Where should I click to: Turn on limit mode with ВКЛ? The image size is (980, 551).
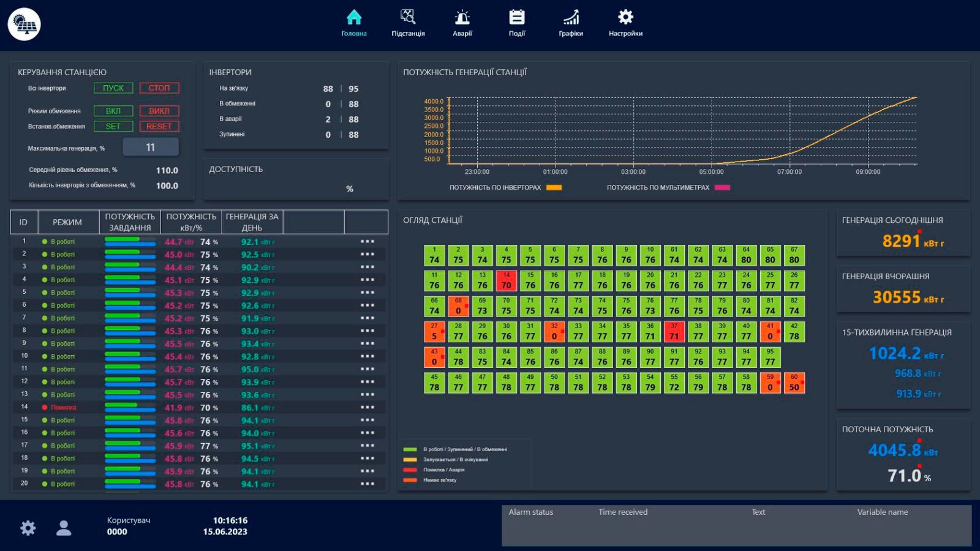(x=113, y=111)
